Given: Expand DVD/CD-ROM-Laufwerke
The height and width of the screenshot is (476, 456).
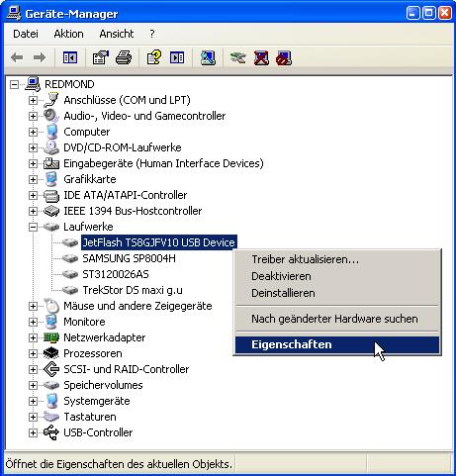Looking at the screenshot, I should coord(33,147).
